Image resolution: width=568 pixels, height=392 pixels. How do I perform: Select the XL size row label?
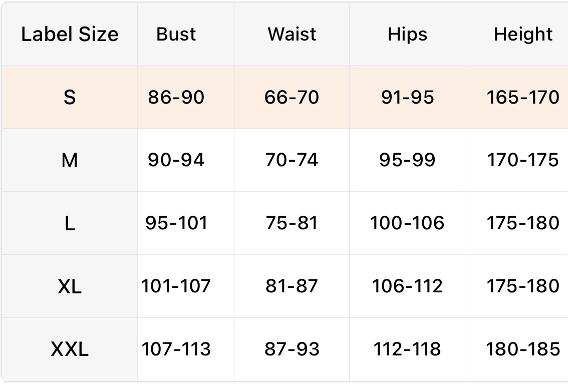(x=70, y=286)
